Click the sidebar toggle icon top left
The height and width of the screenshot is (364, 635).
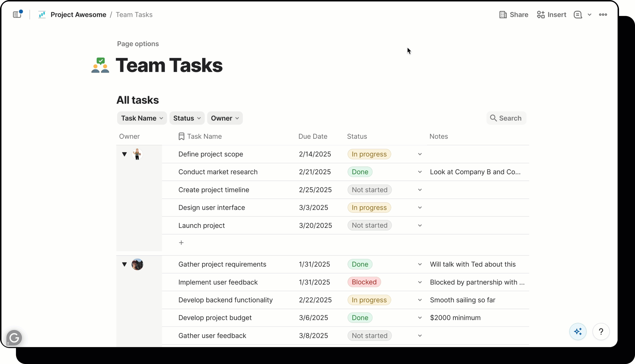[17, 15]
